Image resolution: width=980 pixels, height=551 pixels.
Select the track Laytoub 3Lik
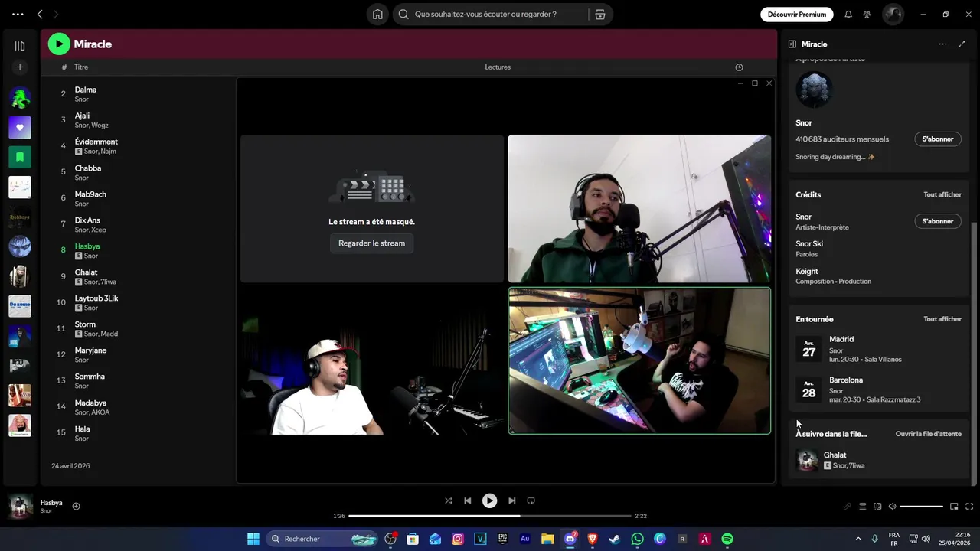click(96, 298)
